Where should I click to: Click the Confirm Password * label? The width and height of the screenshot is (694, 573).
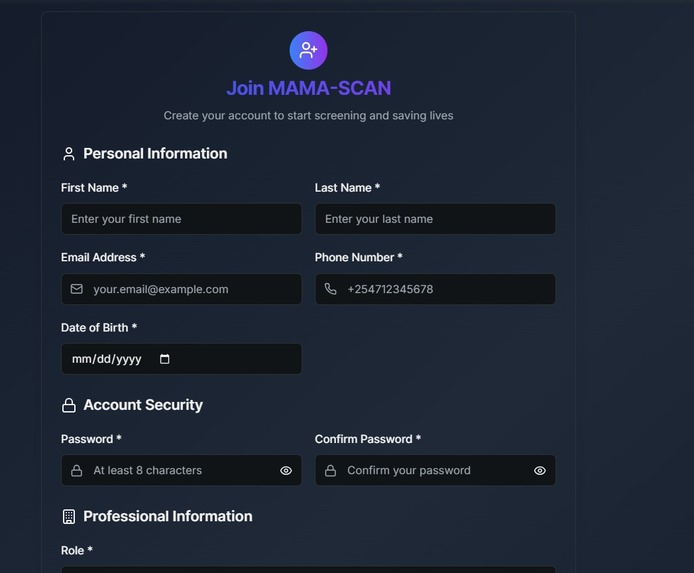(368, 439)
